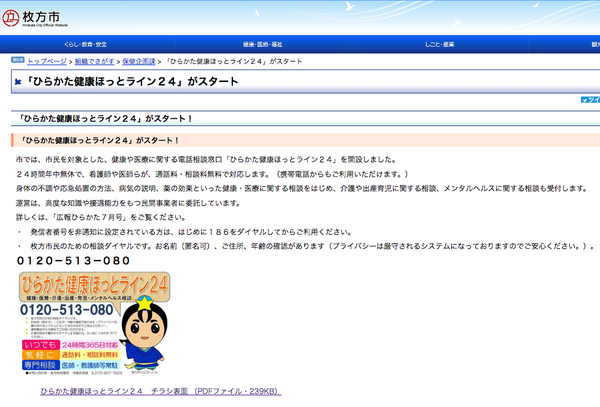The image size is (600, 407).
Task: Click the star-hat mascot character on flyer
Action: tap(145, 332)
